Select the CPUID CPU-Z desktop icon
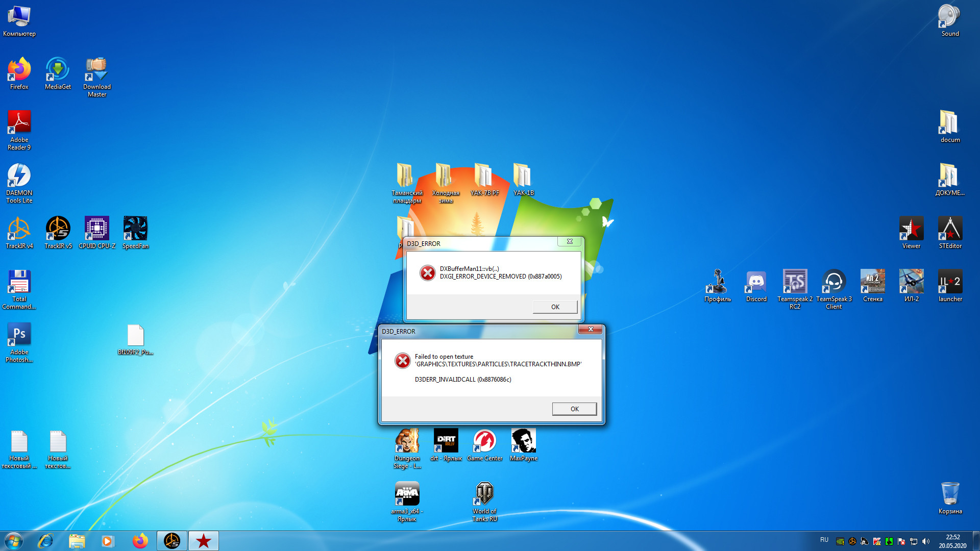This screenshot has width=980, height=551. [x=97, y=233]
